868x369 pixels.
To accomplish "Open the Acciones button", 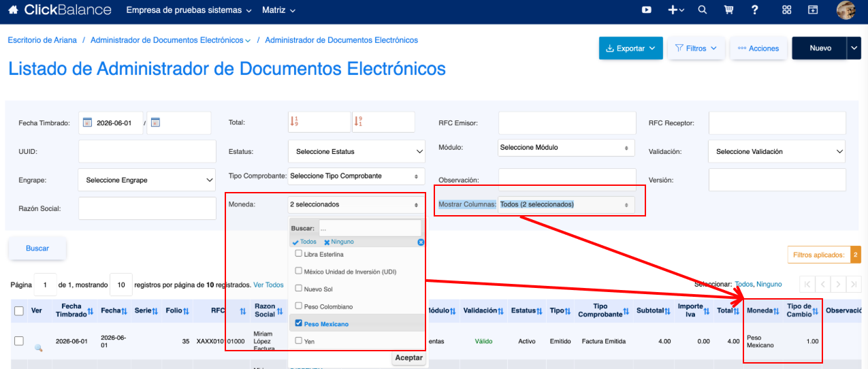I will (x=759, y=48).
